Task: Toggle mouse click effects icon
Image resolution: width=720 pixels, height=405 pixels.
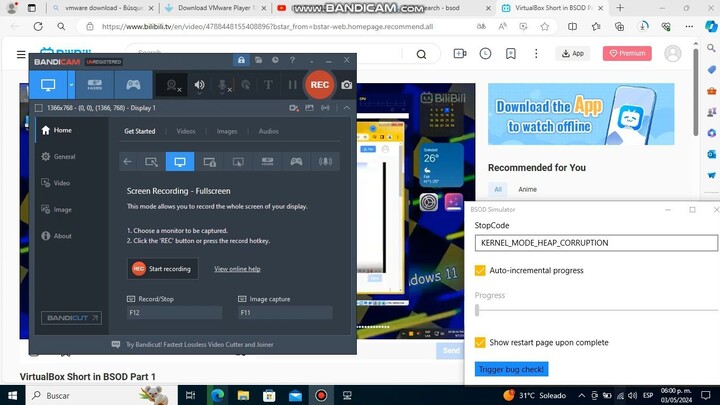Action: (x=246, y=85)
